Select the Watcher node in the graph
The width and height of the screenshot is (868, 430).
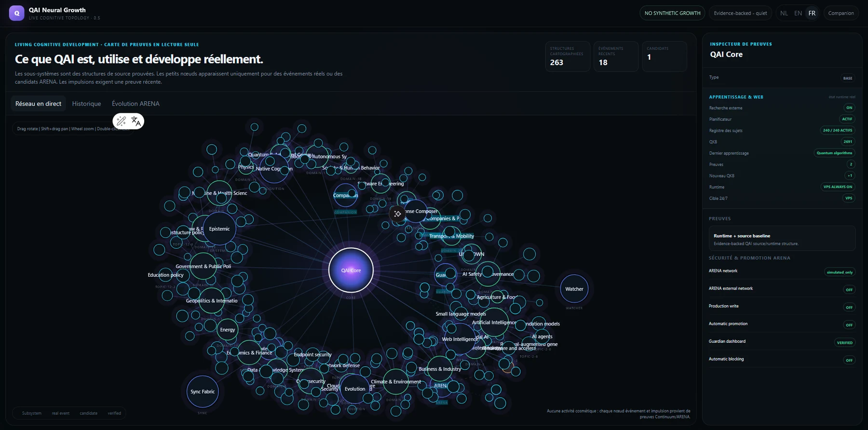pyautogui.click(x=574, y=289)
